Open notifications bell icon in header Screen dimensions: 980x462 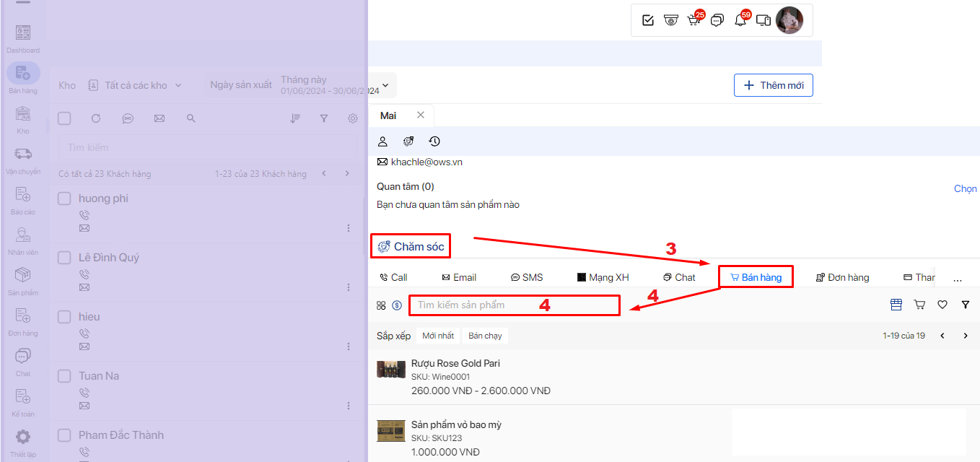pos(740,20)
